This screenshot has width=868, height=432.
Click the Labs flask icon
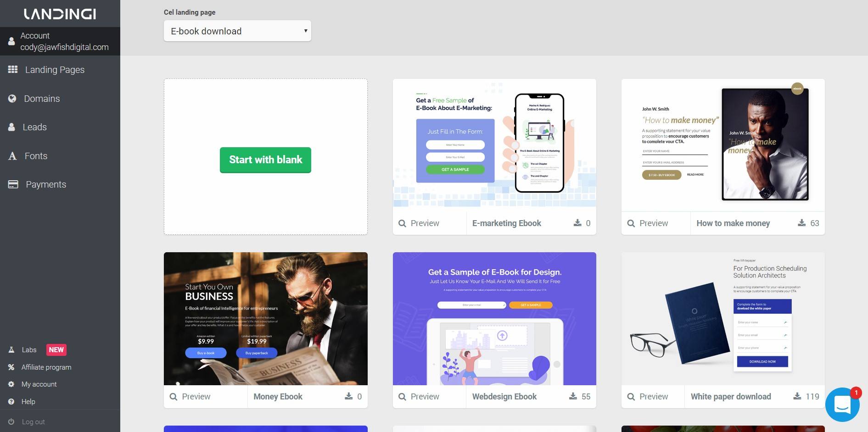[x=11, y=350]
